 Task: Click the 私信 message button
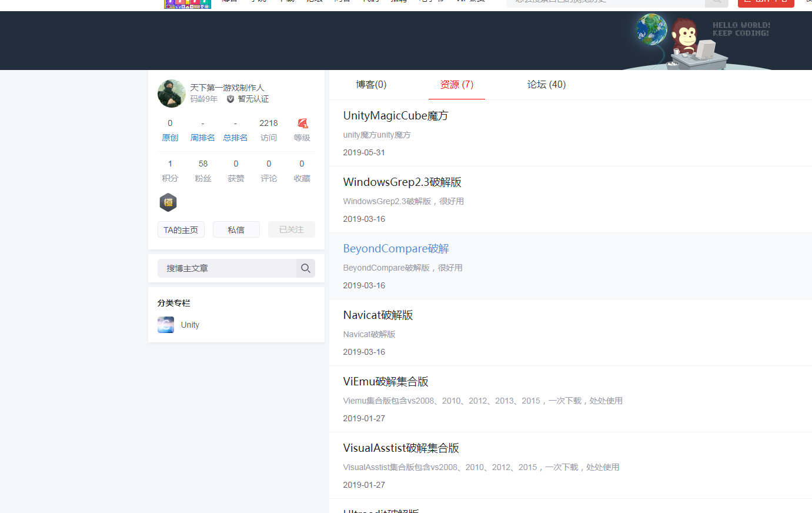(x=236, y=229)
